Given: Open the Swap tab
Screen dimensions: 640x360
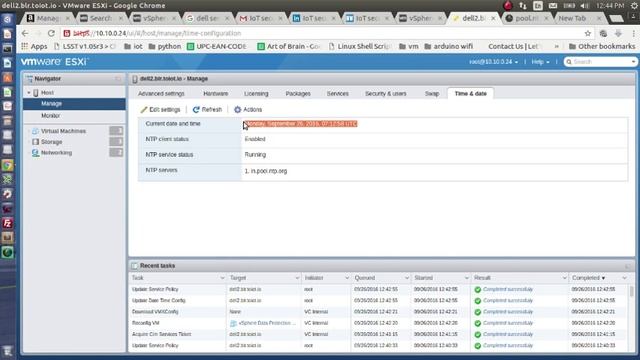Looking at the screenshot, I should click(432, 93).
